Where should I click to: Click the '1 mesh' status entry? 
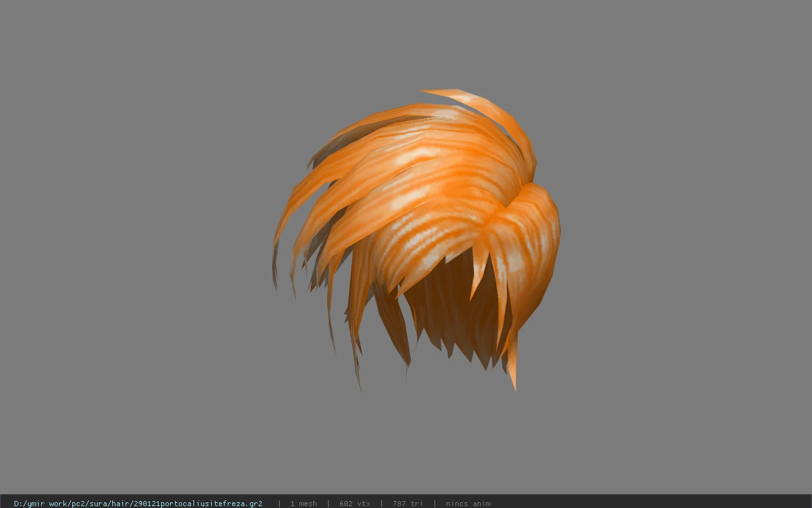tap(304, 504)
